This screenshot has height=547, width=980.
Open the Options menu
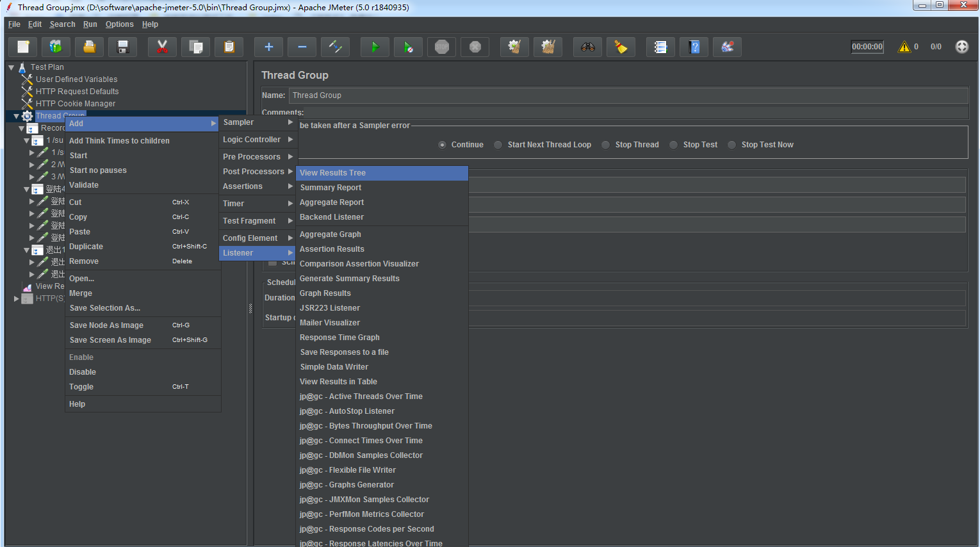(120, 24)
